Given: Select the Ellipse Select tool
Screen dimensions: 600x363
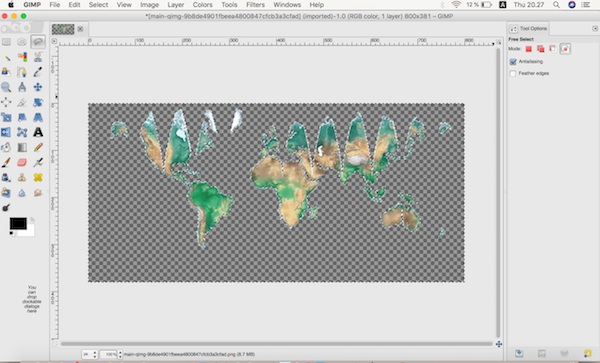Looking at the screenshot, I should [x=22, y=42].
